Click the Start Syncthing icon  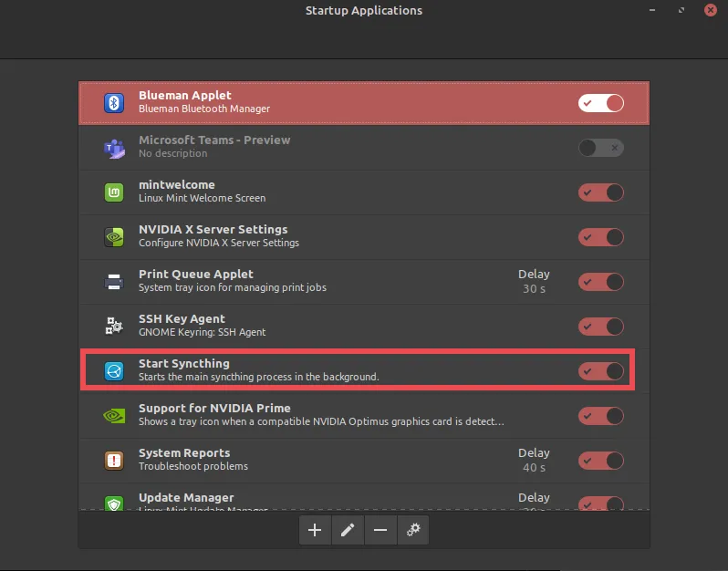114,370
